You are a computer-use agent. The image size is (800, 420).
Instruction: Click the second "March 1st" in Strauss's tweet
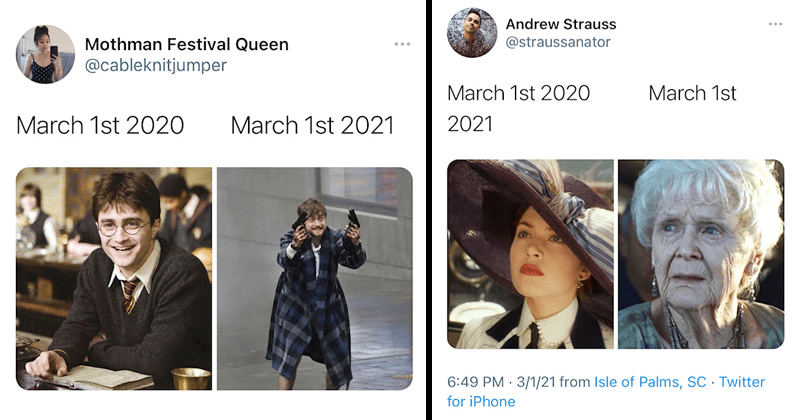click(x=692, y=93)
